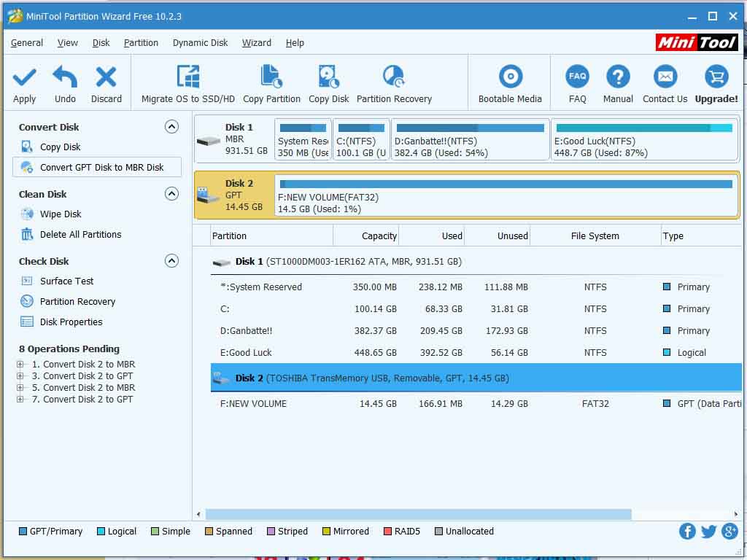Select the C: partition row

point(476,309)
